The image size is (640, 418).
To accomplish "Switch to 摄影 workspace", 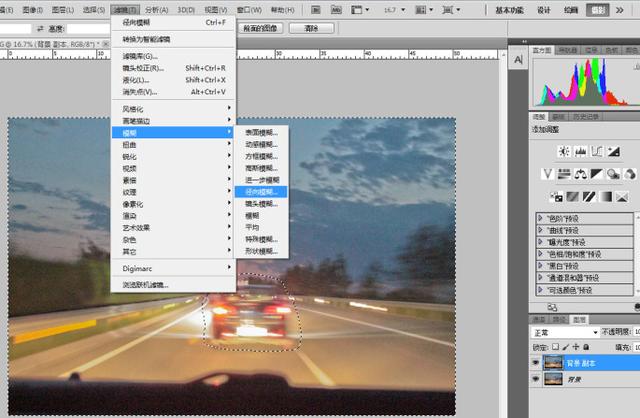I will click(598, 10).
